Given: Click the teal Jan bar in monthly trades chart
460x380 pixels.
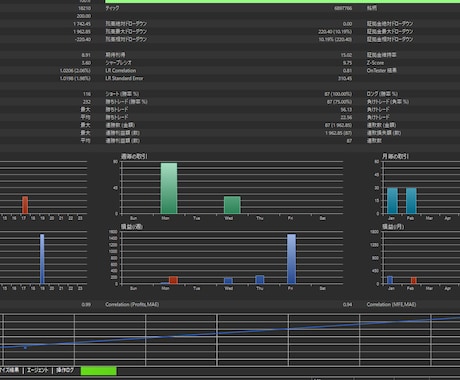Looking at the screenshot, I should click(x=393, y=201).
